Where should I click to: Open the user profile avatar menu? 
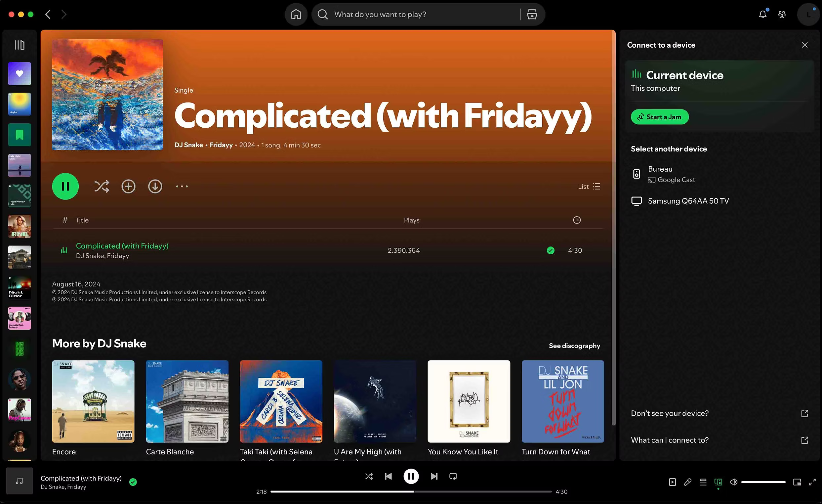tap(808, 14)
